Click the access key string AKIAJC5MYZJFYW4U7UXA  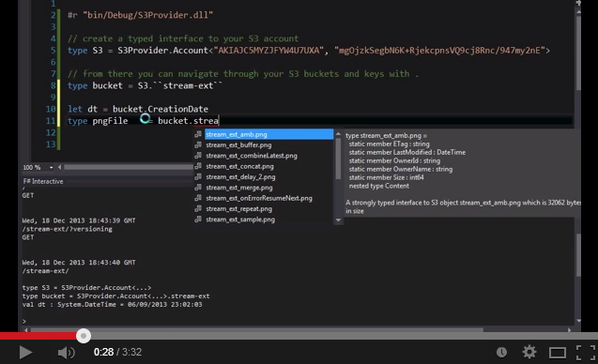pyautogui.click(x=268, y=51)
